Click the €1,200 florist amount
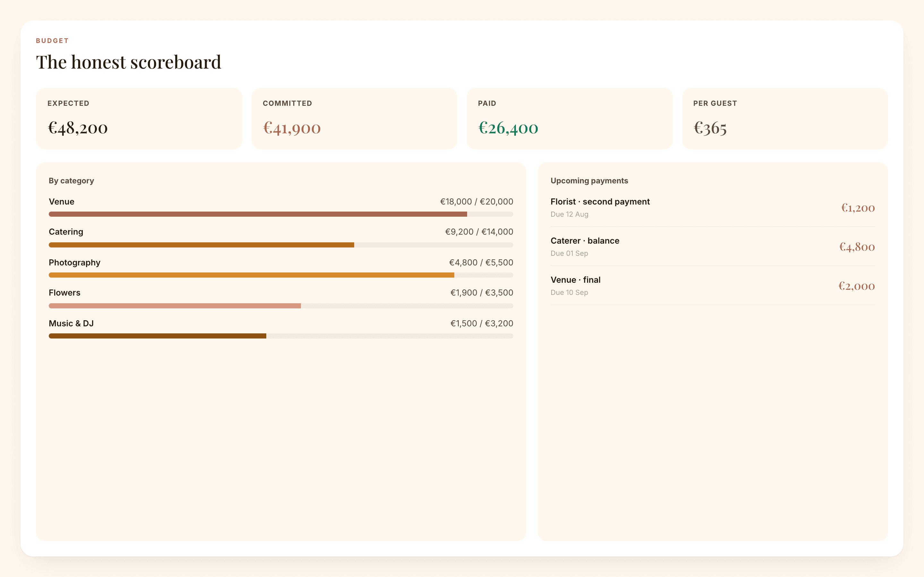 858,208
